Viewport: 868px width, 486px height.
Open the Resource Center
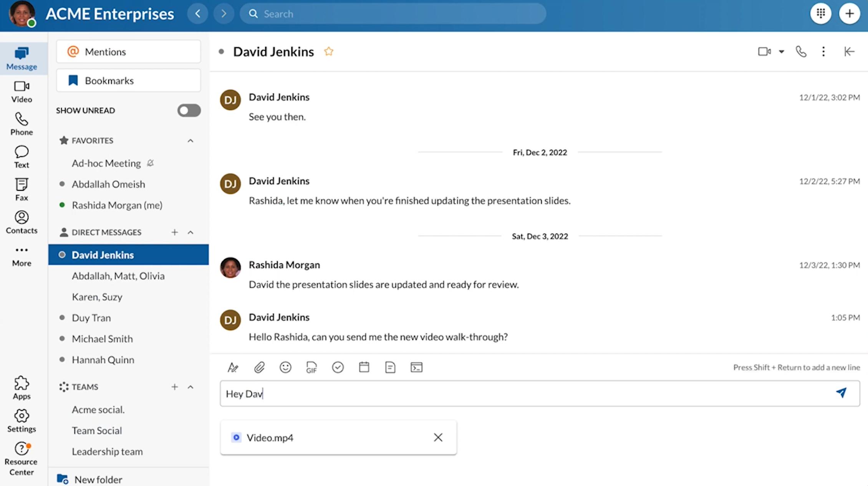(22, 459)
